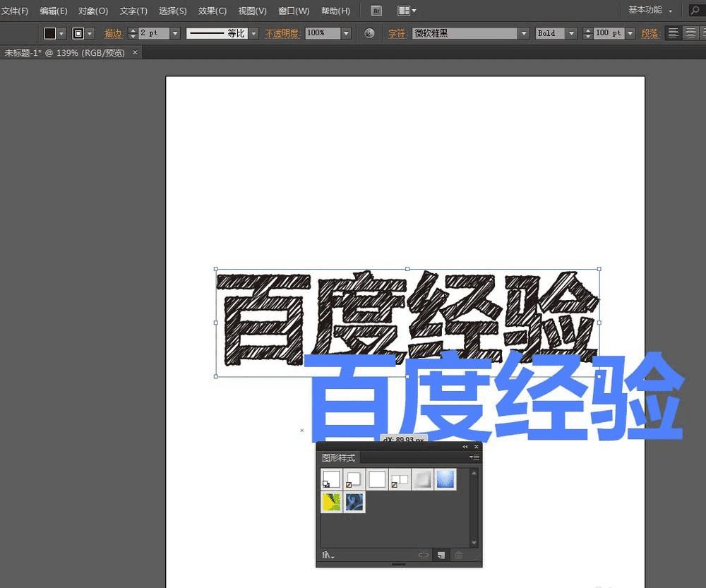Open the 微软雅黑 font family dropdown
Screen dimensions: 706x588
[x=523, y=33]
